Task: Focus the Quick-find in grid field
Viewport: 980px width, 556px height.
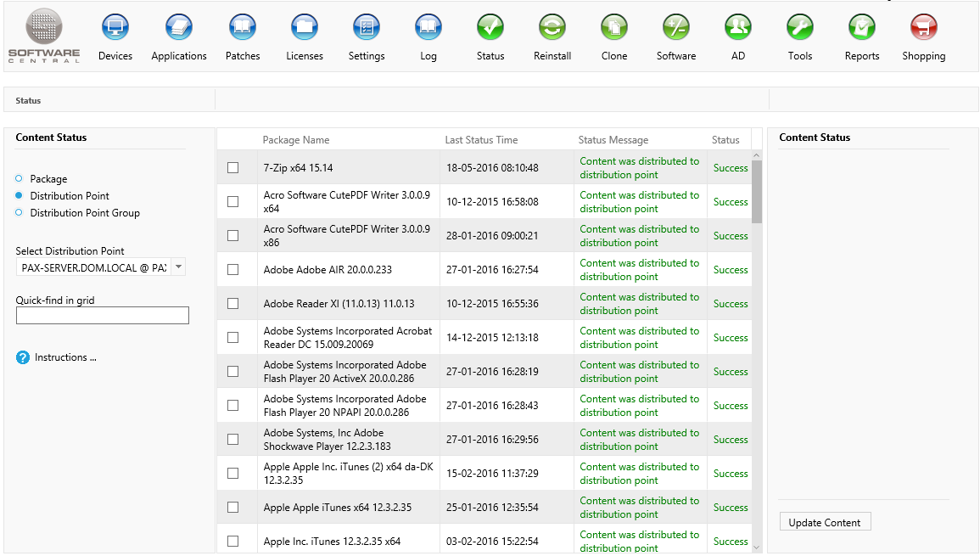Action: coord(103,316)
